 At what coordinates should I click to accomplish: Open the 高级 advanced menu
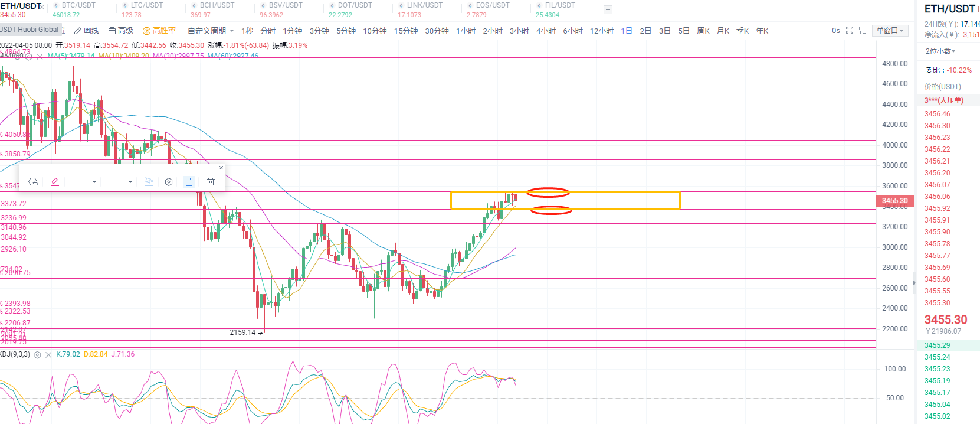pyautogui.click(x=121, y=31)
